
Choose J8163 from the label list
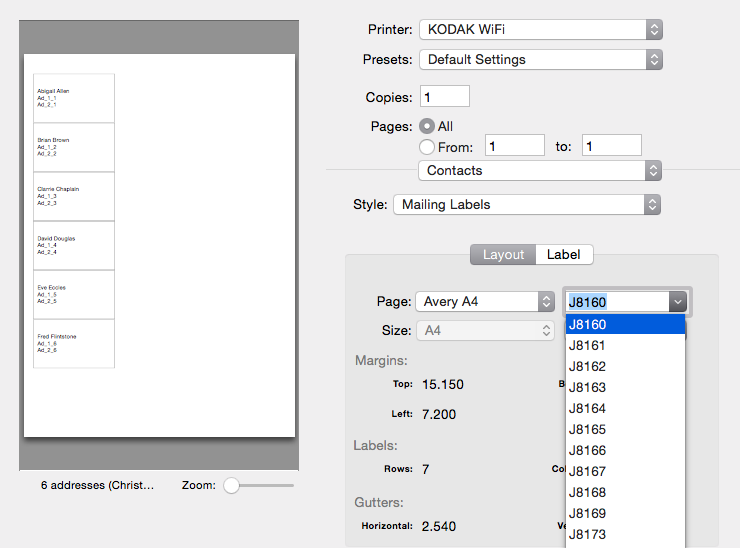(625, 388)
